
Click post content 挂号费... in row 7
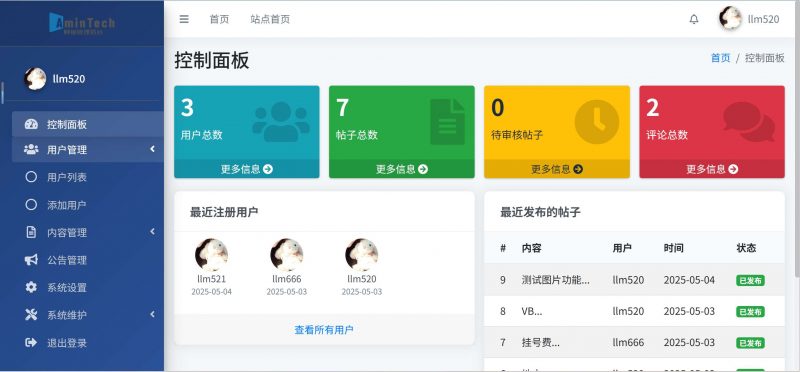click(541, 342)
